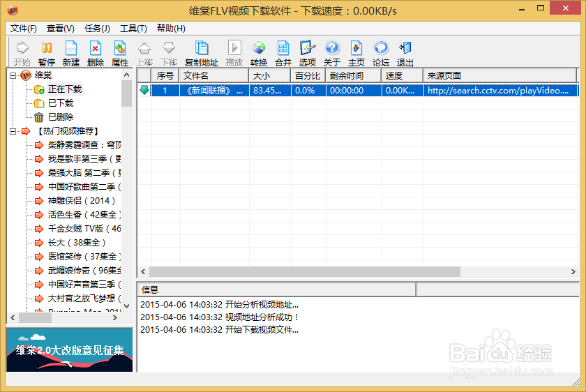The image size is (586, 392).
Task: Sort by 文件名 column header
Action: (x=214, y=76)
